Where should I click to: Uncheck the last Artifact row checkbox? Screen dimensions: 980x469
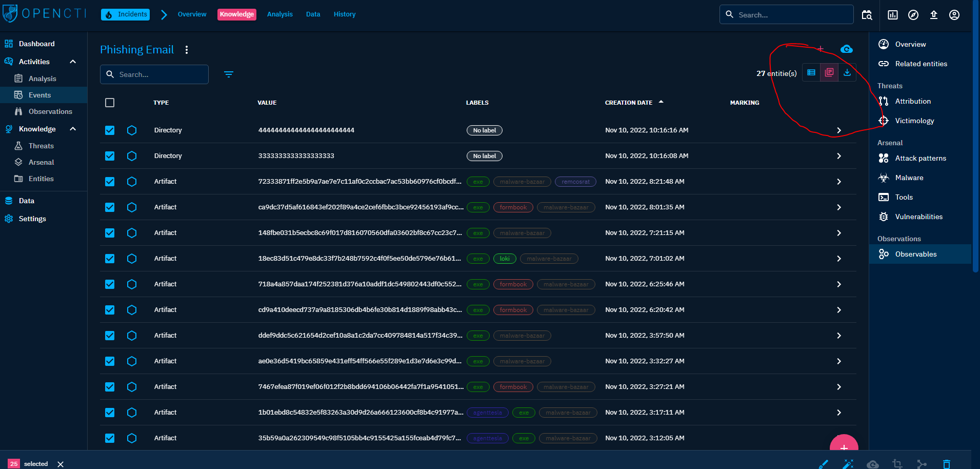coord(110,438)
